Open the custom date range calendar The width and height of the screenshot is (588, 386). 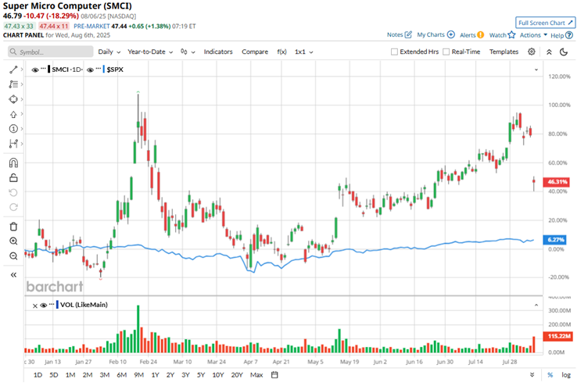[x=274, y=375]
